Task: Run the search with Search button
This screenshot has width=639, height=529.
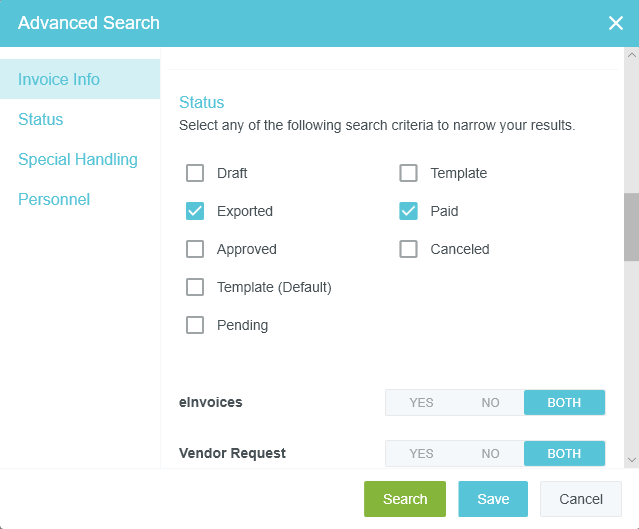Action: (405, 499)
